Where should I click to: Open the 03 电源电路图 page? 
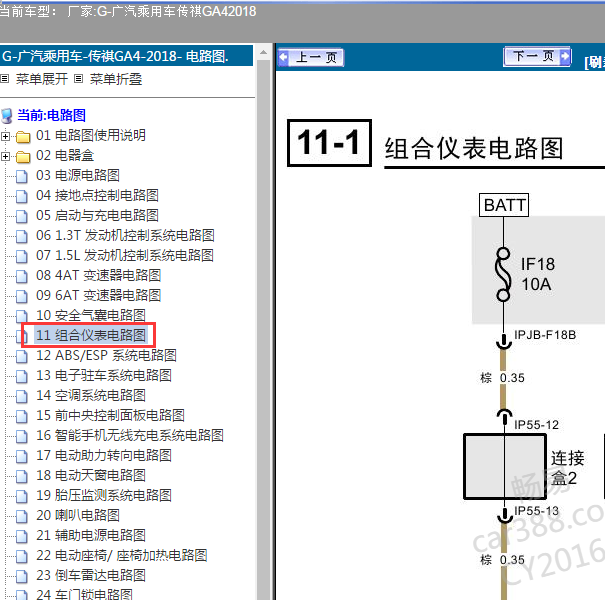[78, 175]
